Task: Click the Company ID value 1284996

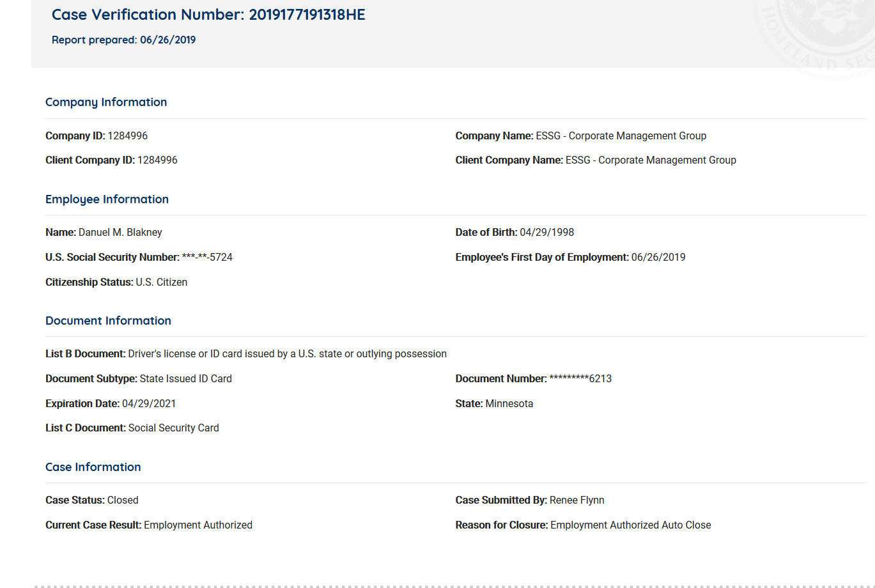Action: [x=127, y=136]
